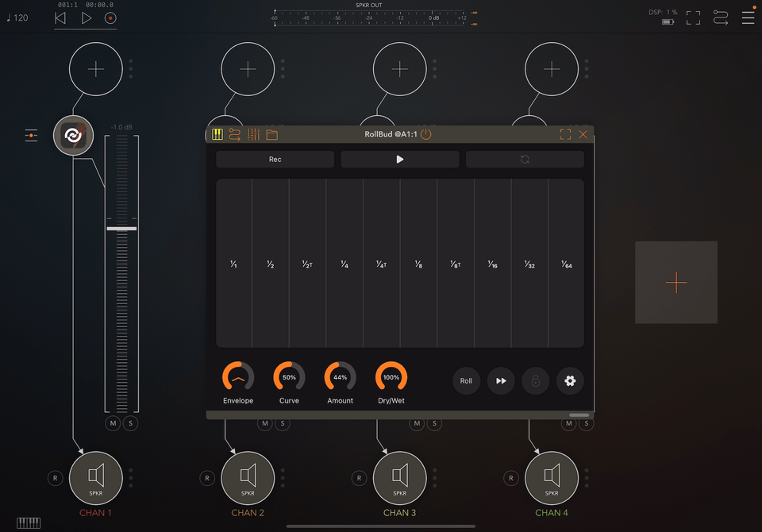Open channel 1 mixer strip options icon

pos(31,136)
